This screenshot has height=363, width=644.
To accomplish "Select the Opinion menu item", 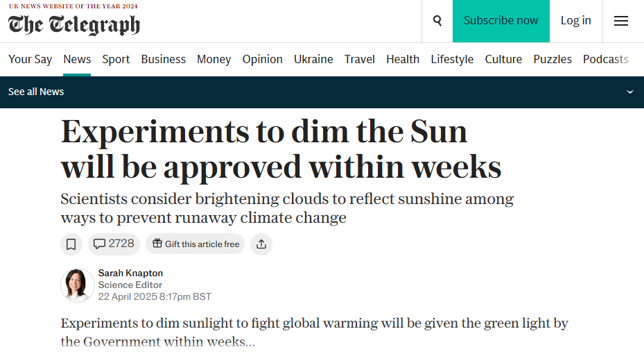I will click(263, 59).
